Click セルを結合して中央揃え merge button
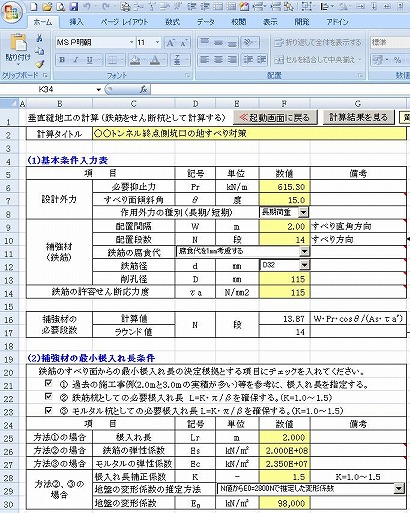 point(314,60)
